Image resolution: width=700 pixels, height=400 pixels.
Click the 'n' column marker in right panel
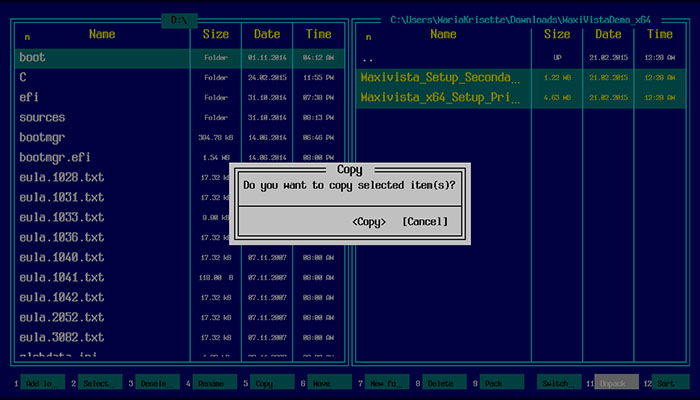click(368, 37)
